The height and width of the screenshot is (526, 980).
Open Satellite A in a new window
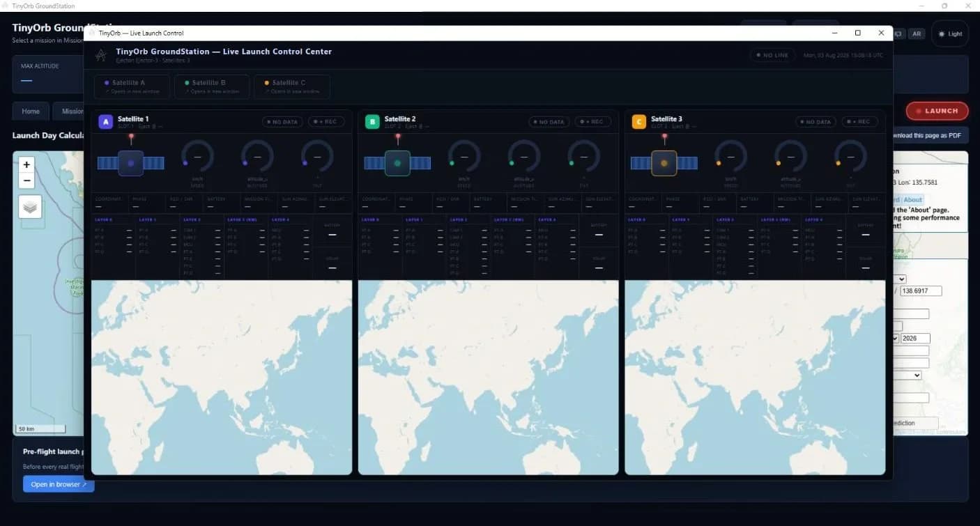point(132,86)
